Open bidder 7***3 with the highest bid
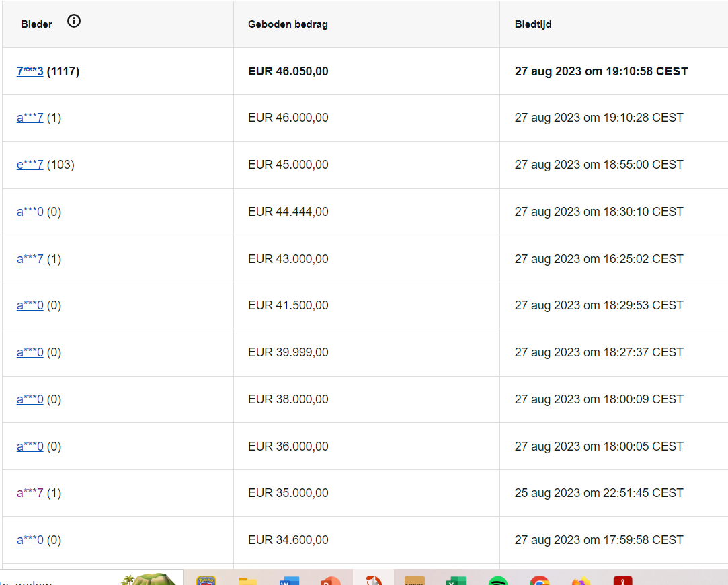Screen dimensions: 728x585 30,71
